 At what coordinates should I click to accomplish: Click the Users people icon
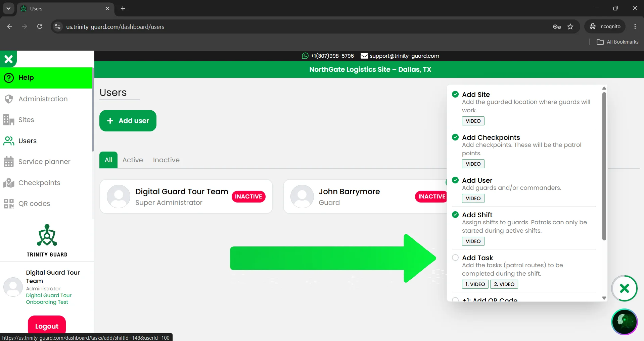click(x=9, y=141)
